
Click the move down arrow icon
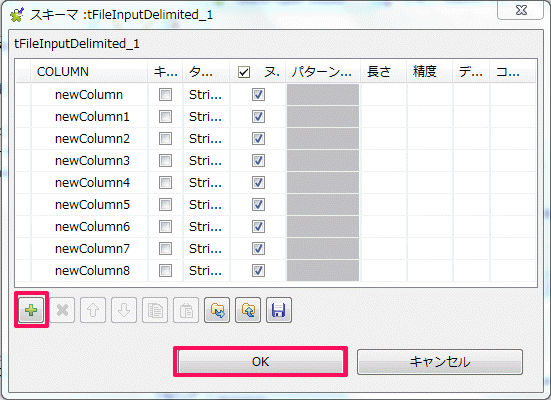point(124,310)
